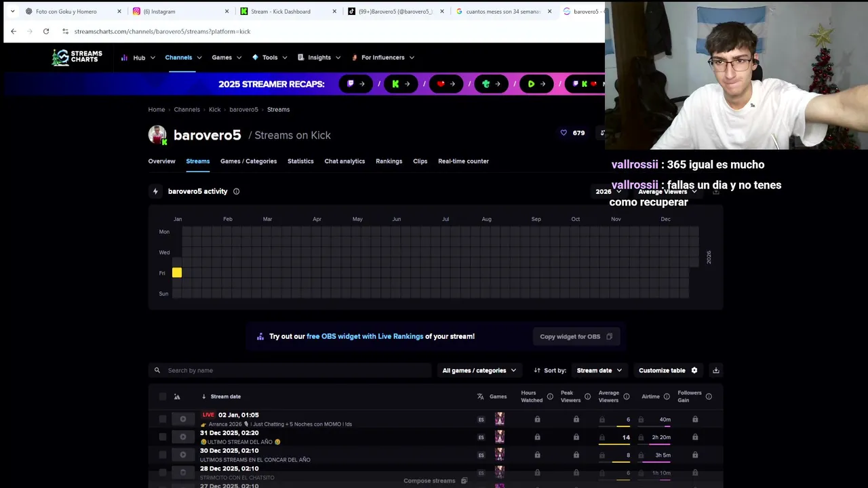The width and height of the screenshot is (868, 488).
Task: Click the barovero5 profile avatar
Action: (x=157, y=135)
